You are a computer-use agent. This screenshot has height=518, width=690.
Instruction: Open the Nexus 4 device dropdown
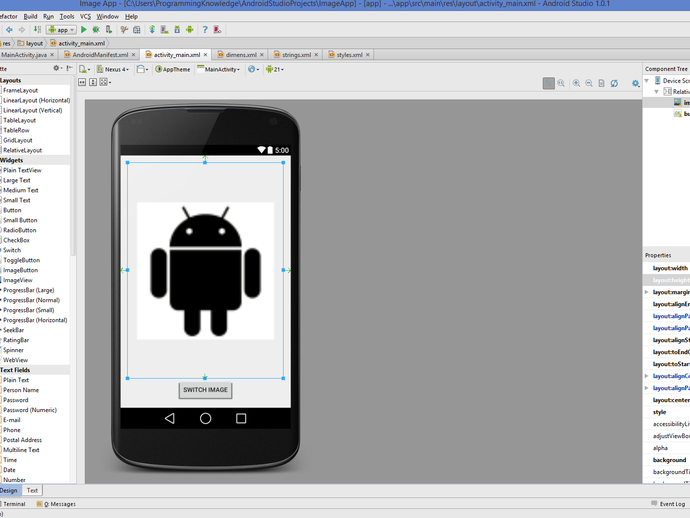[113, 69]
